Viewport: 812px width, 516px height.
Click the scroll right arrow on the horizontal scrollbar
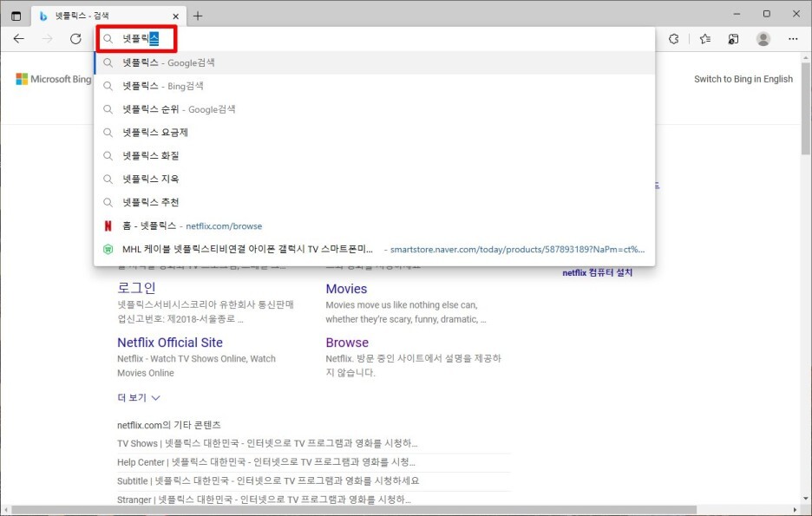pyautogui.click(x=795, y=510)
